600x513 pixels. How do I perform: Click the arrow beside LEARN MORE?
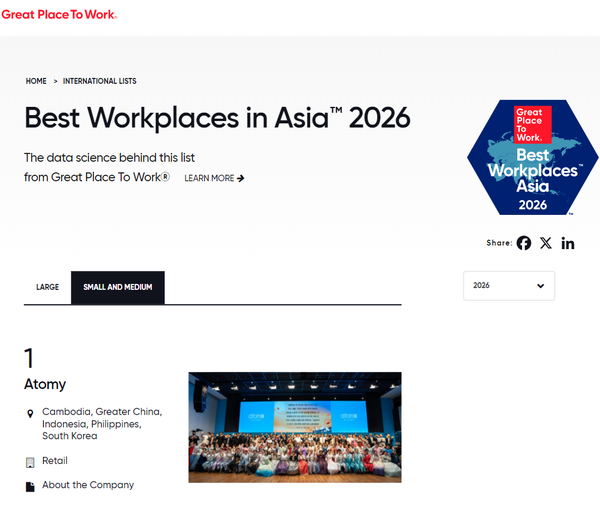tap(241, 178)
